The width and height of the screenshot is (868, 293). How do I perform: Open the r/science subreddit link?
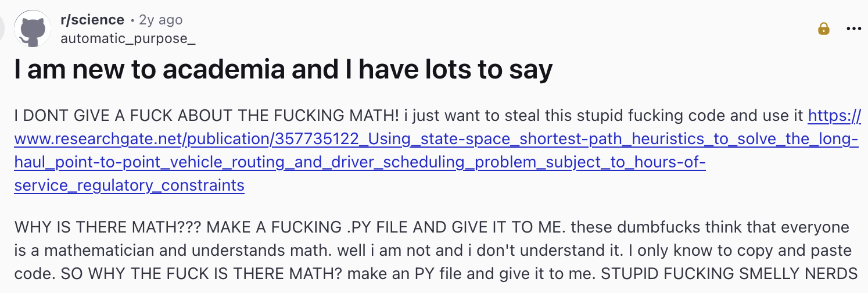point(92,20)
